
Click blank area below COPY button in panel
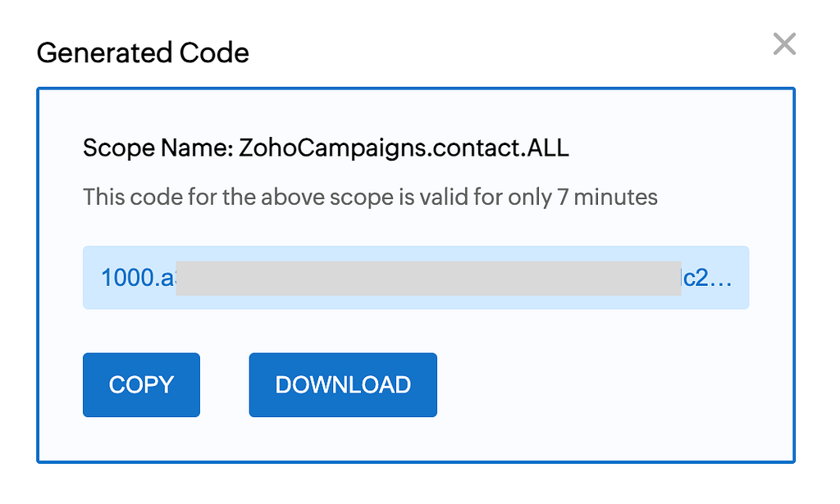click(141, 438)
